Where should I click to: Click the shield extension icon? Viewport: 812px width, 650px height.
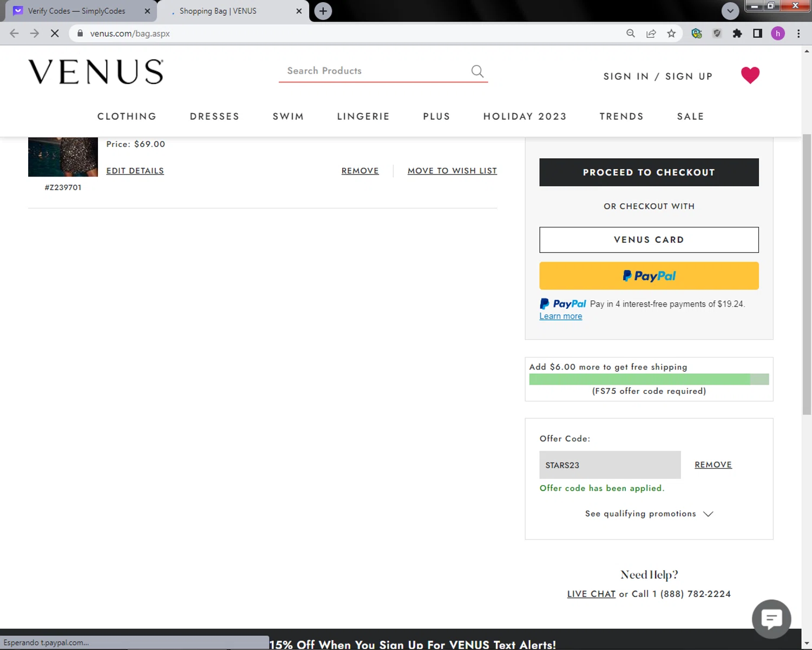click(717, 34)
